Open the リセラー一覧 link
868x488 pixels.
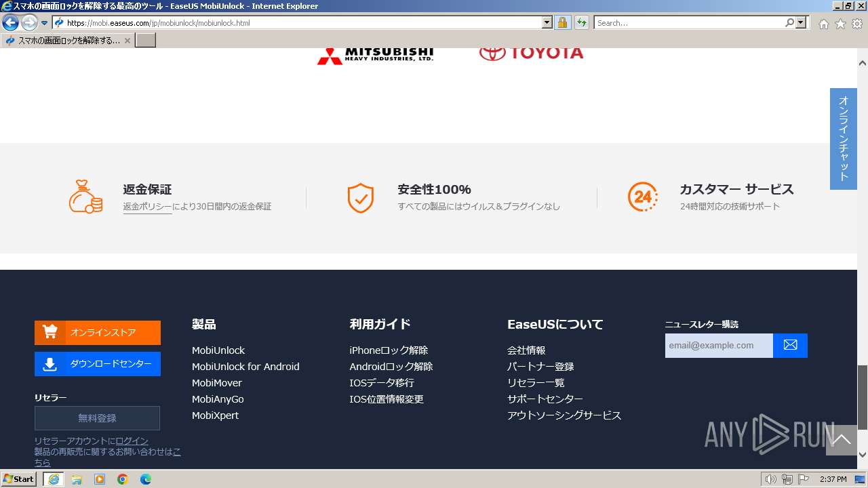click(x=536, y=383)
